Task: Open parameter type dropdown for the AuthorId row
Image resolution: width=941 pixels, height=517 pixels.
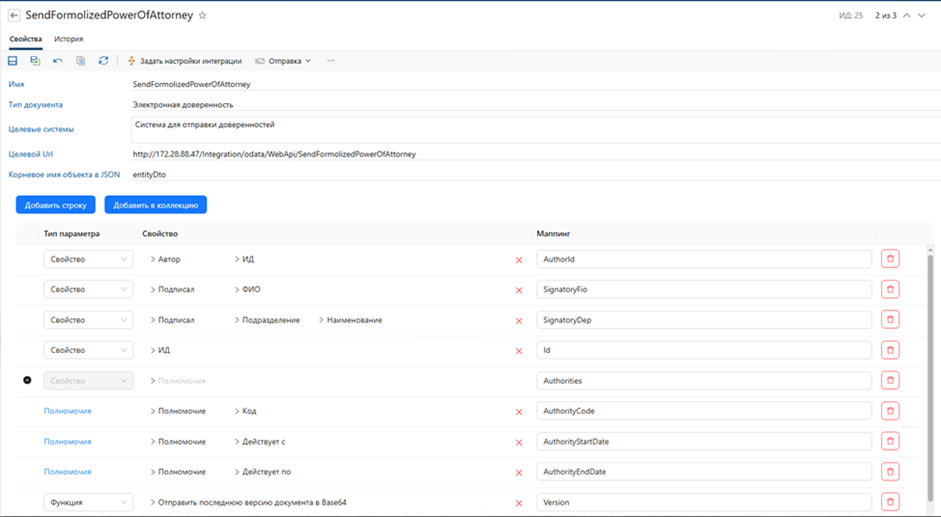Action: tap(88, 259)
